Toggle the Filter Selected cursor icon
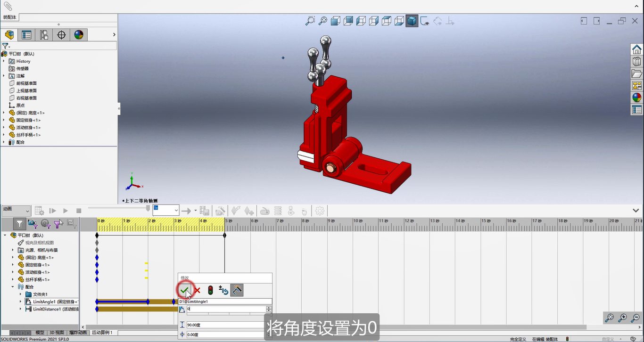 [x=58, y=224]
